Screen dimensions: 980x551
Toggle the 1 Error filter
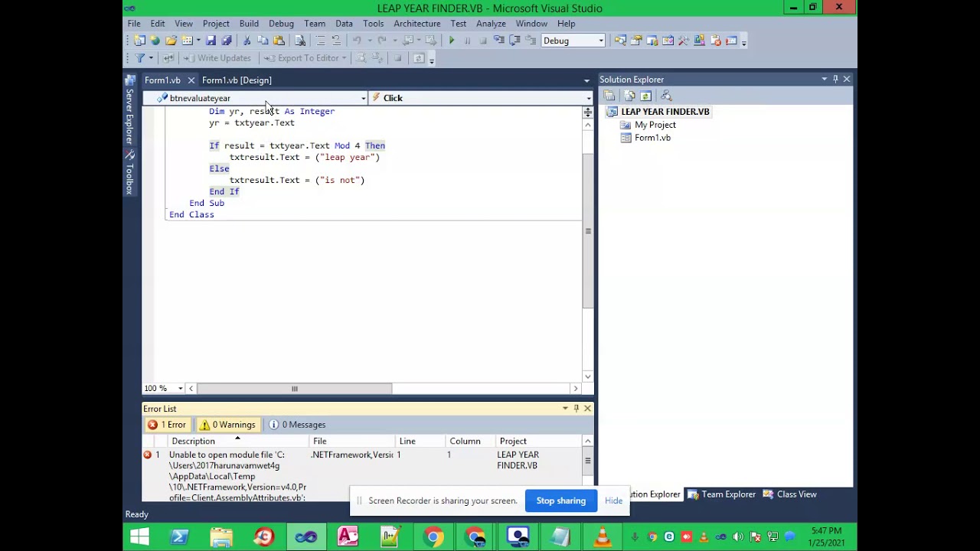167,425
